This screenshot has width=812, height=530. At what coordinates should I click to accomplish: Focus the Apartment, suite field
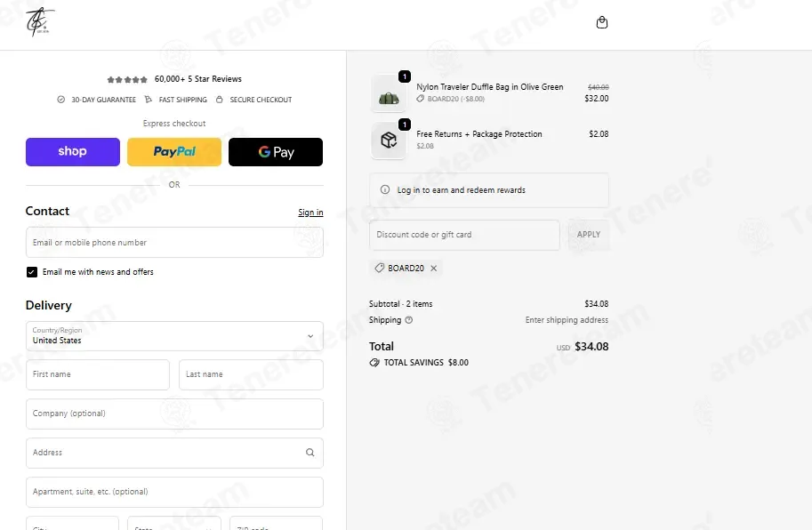coord(174,493)
